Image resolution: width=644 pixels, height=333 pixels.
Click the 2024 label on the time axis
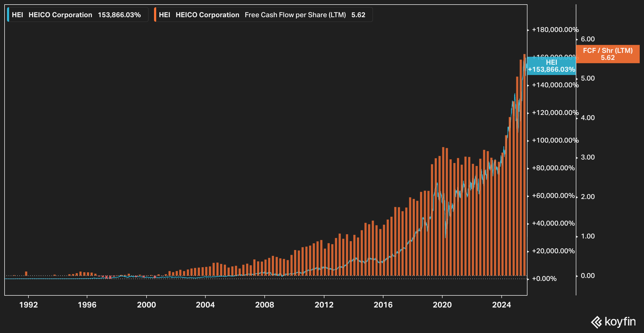pos(501,305)
